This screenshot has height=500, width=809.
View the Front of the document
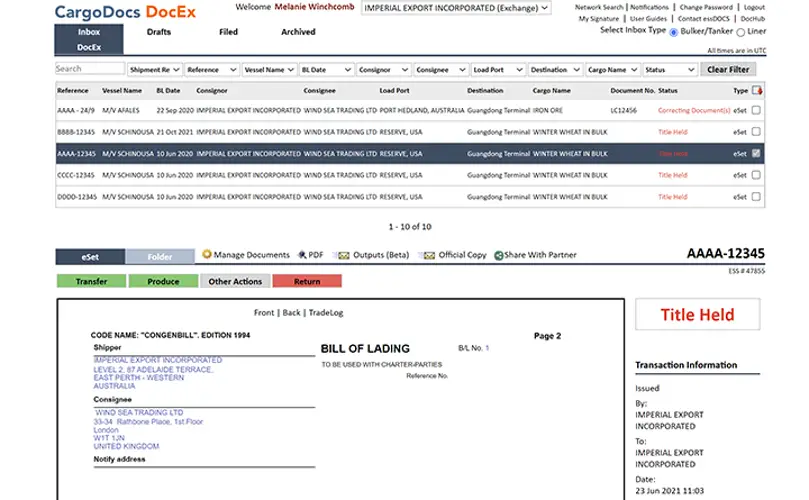pyautogui.click(x=264, y=313)
